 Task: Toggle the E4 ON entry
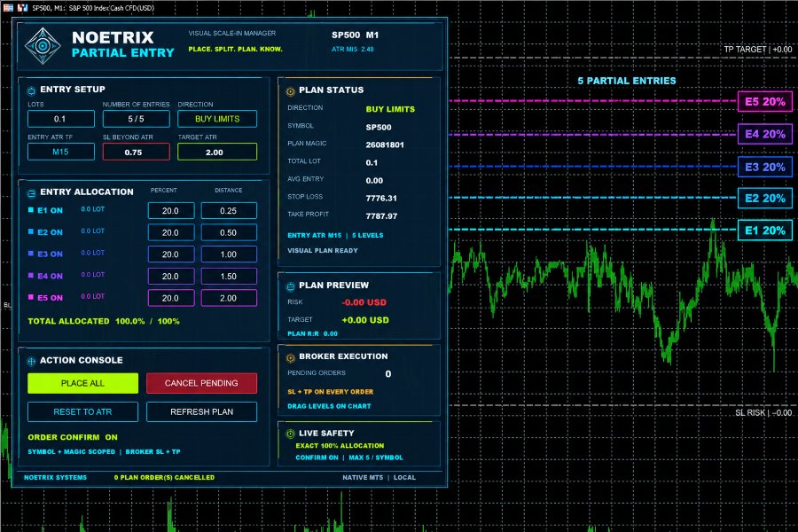[x=46, y=276]
